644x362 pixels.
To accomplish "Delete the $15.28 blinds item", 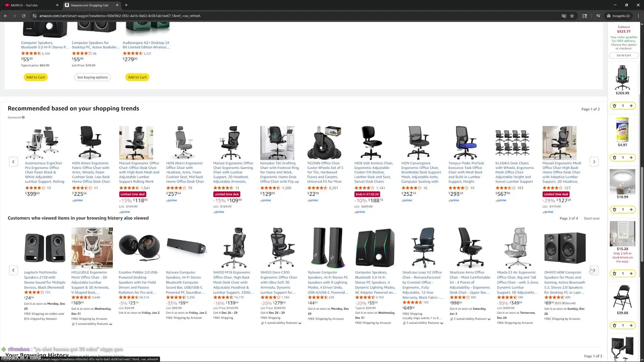I will click(614, 274).
